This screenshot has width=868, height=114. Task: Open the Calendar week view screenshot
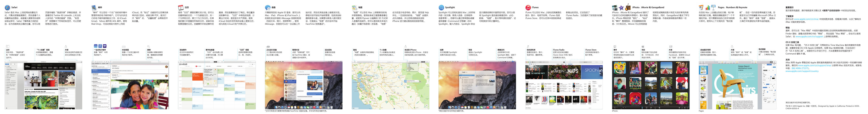point(217,85)
